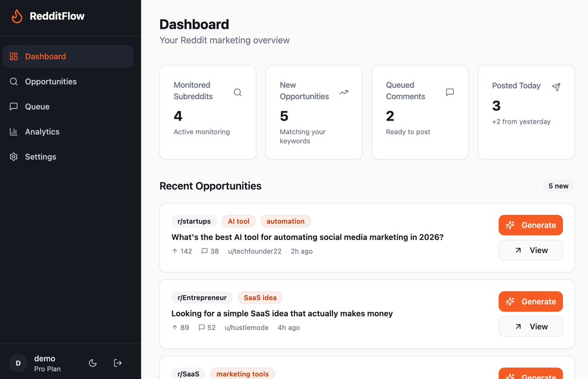588x379 pixels.
Task: Click search icon in Monitored Subreddits card
Action: 238,92
